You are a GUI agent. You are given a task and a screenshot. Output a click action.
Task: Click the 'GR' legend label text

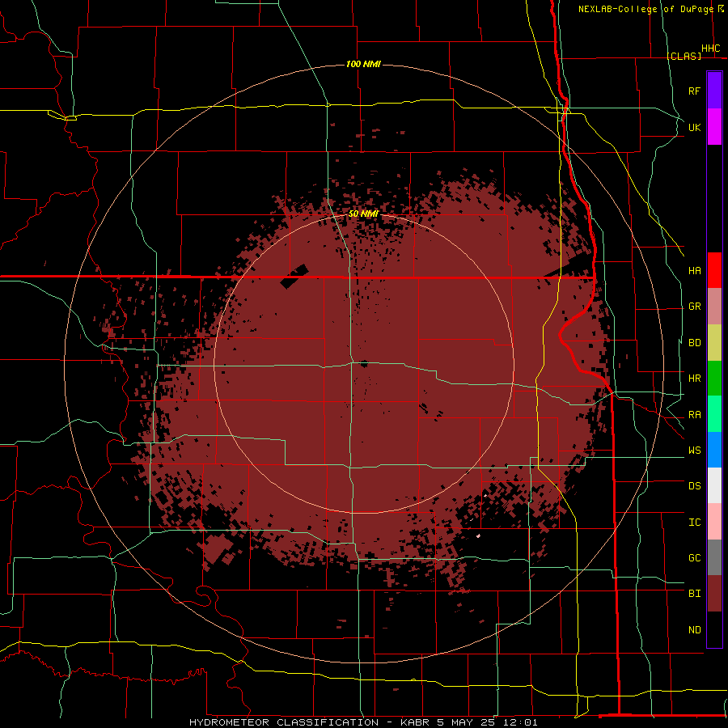(x=694, y=307)
